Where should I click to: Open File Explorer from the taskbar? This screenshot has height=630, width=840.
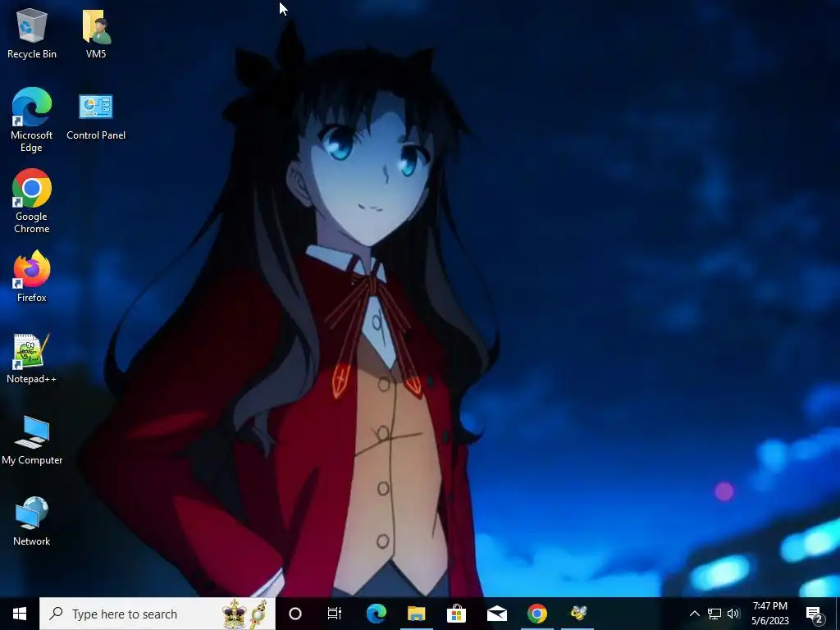click(x=416, y=614)
